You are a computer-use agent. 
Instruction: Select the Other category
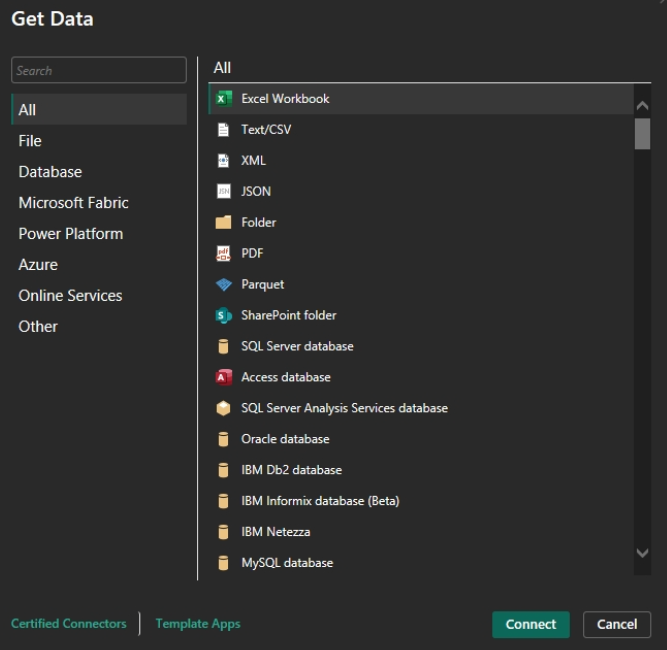[99, 327]
